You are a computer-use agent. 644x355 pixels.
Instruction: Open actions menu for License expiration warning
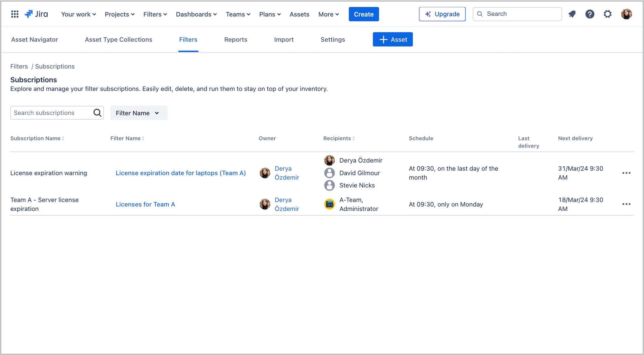pos(626,173)
